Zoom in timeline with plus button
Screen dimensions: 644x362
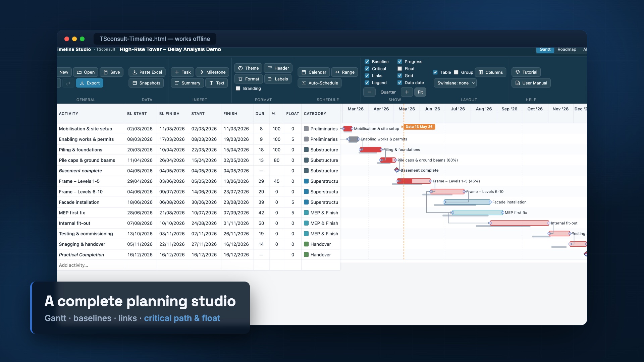coord(407,92)
